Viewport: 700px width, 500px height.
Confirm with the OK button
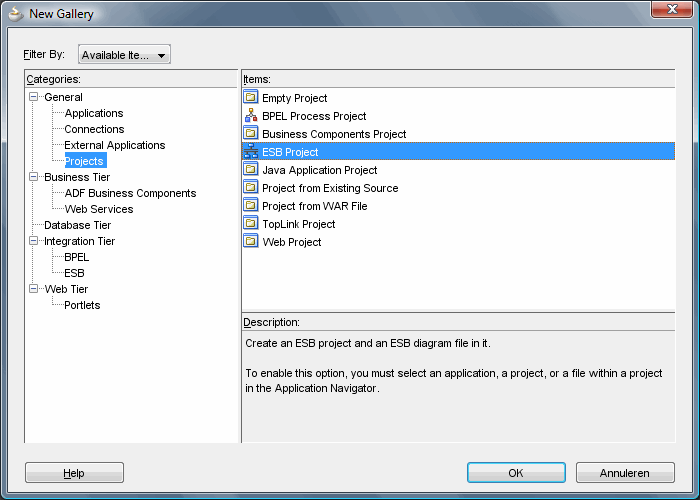point(516,473)
